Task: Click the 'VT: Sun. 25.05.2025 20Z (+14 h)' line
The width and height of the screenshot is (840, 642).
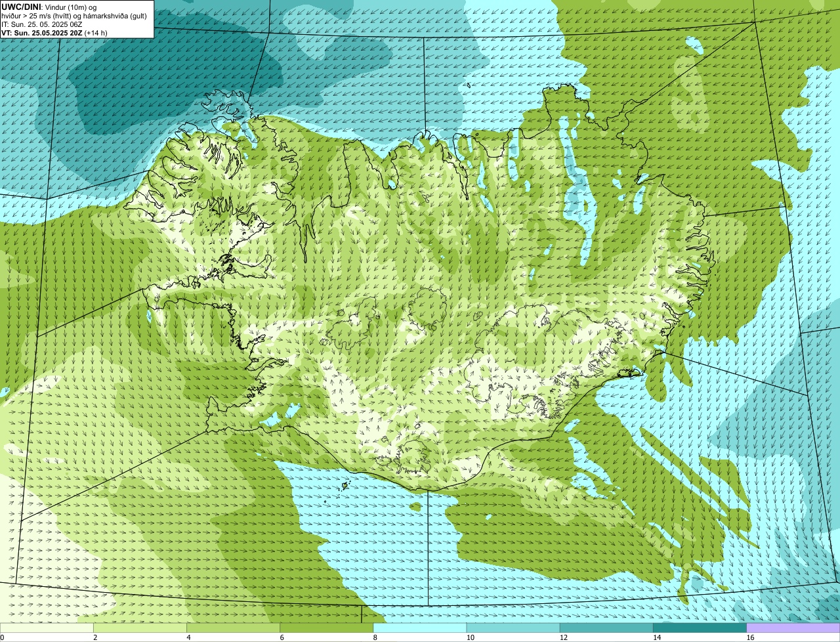Action: (54, 32)
